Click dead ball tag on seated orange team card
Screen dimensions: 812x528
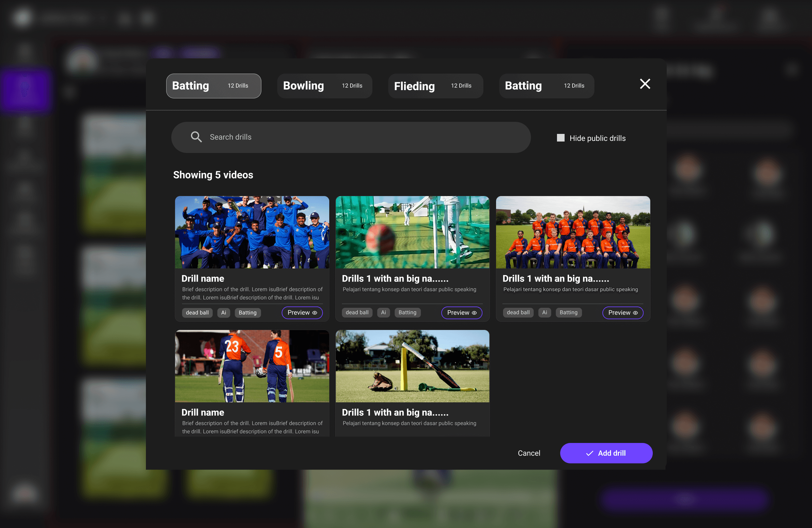518,312
